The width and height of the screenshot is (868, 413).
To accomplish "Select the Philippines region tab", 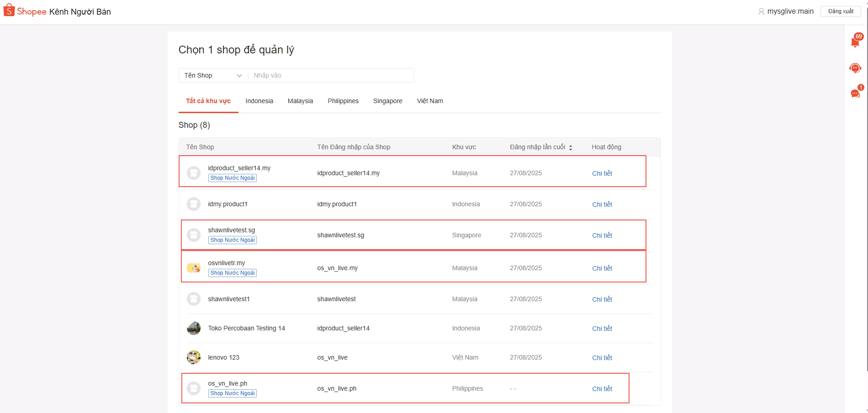I will click(343, 101).
